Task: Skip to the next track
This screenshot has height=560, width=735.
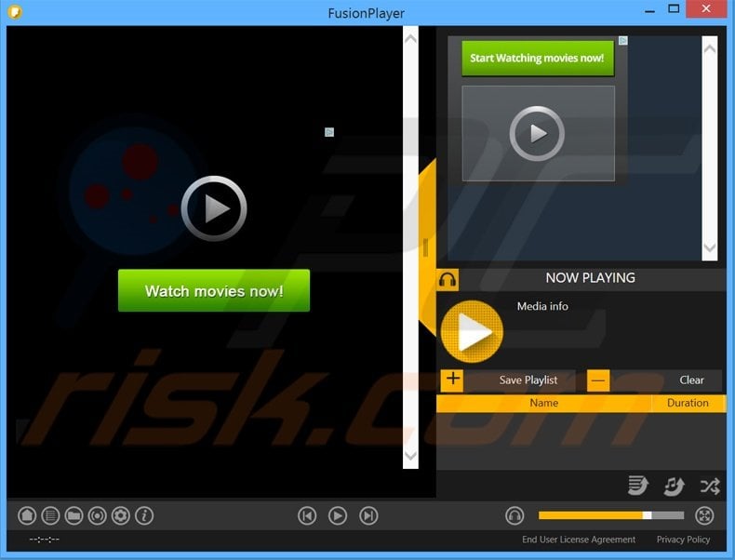Action: [x=368, y=515]
